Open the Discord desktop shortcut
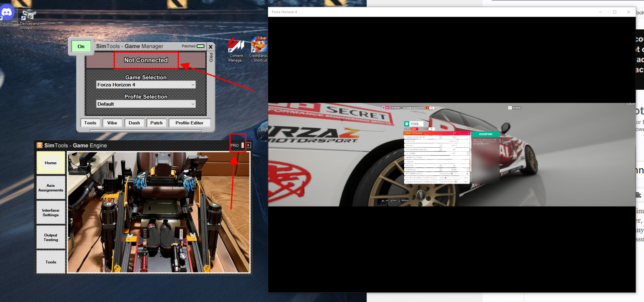644x302 pixels. click(7, 15)
